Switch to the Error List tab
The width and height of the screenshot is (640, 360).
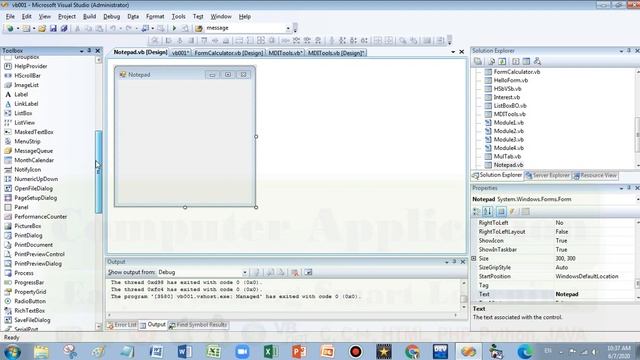point(122,325)
